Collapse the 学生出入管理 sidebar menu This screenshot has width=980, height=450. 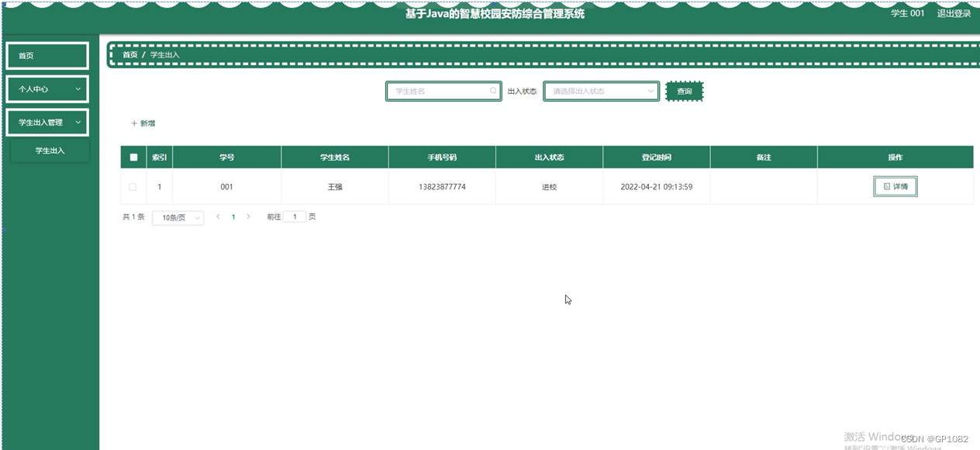47,123
